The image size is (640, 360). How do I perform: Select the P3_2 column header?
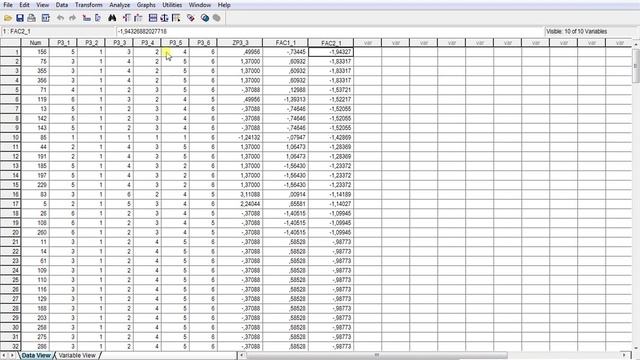[x=91, y=42]
